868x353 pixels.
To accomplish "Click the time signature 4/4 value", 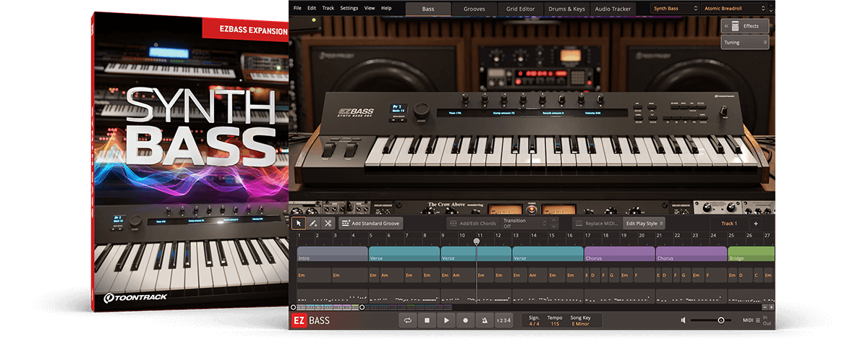I will (534, 324).
